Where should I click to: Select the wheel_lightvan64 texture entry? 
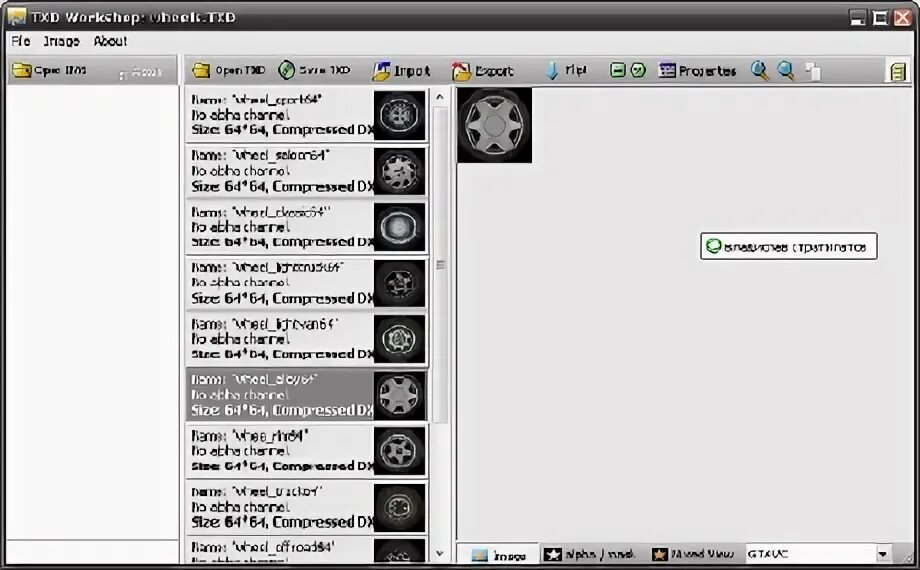[x=306, y=339]
